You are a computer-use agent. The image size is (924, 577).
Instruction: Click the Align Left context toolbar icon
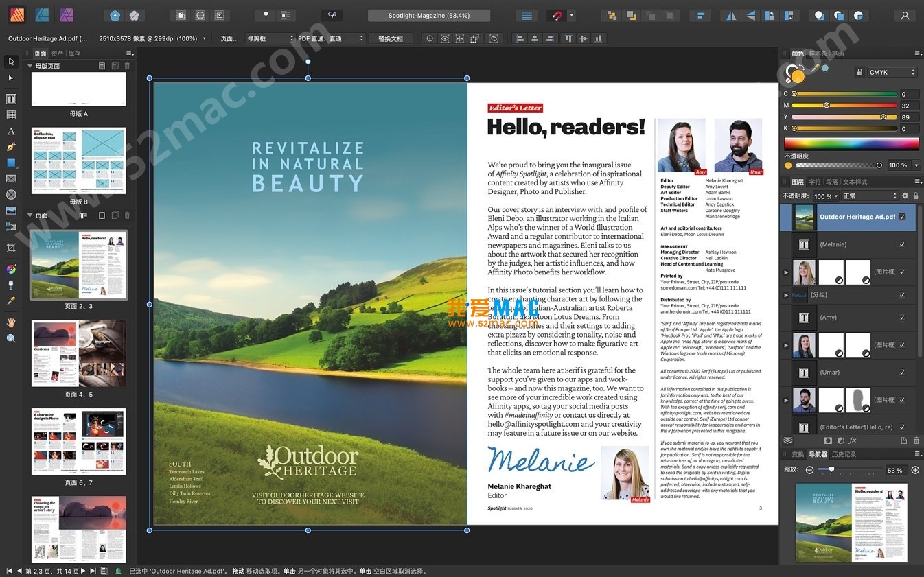[x=520, y=38]
